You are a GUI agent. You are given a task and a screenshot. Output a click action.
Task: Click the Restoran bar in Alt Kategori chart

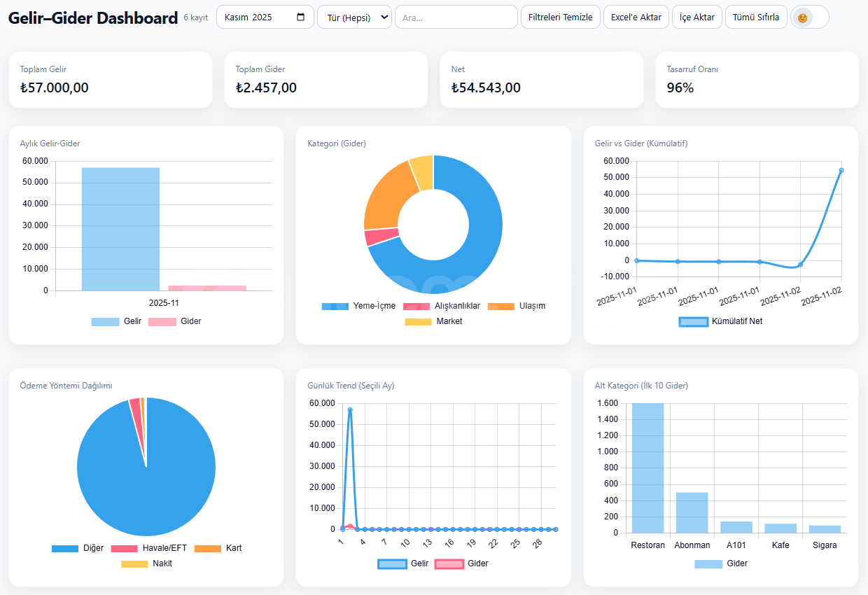click(x=647, y=468)
